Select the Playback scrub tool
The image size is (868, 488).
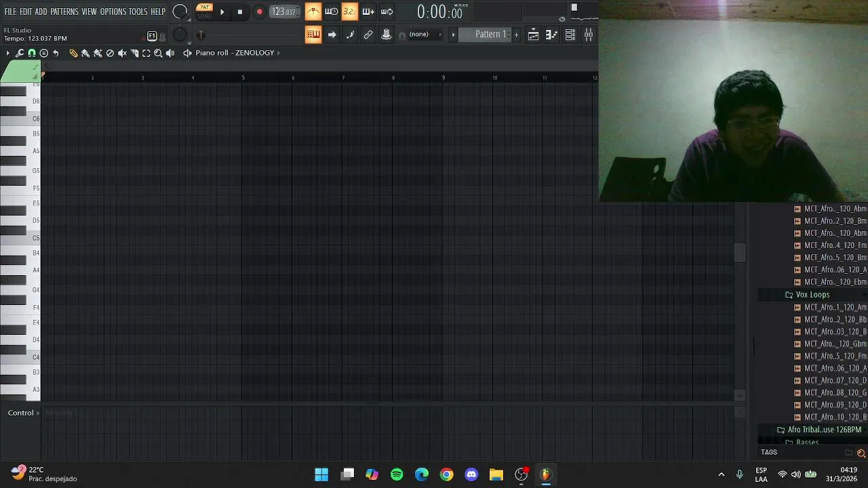pos(170,53)
